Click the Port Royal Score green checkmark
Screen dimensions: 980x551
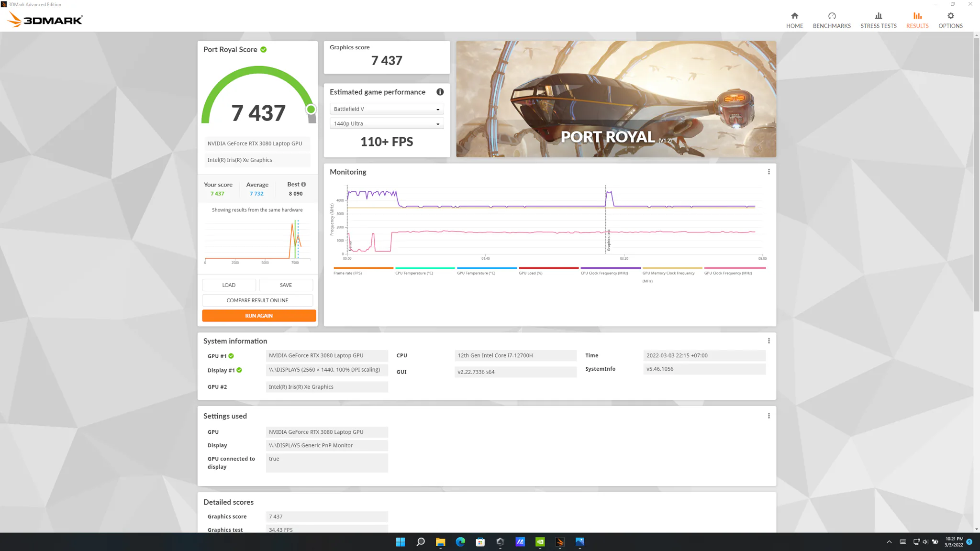point(264,49)
